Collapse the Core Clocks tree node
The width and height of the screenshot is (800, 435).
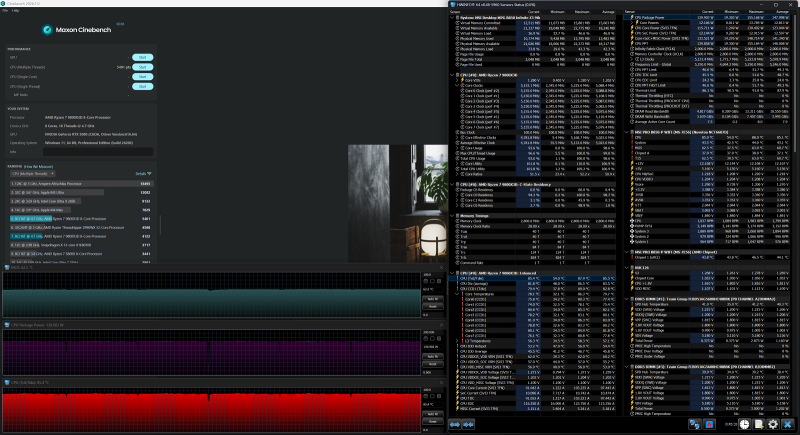pyautogui.click(x=458, y=85)
